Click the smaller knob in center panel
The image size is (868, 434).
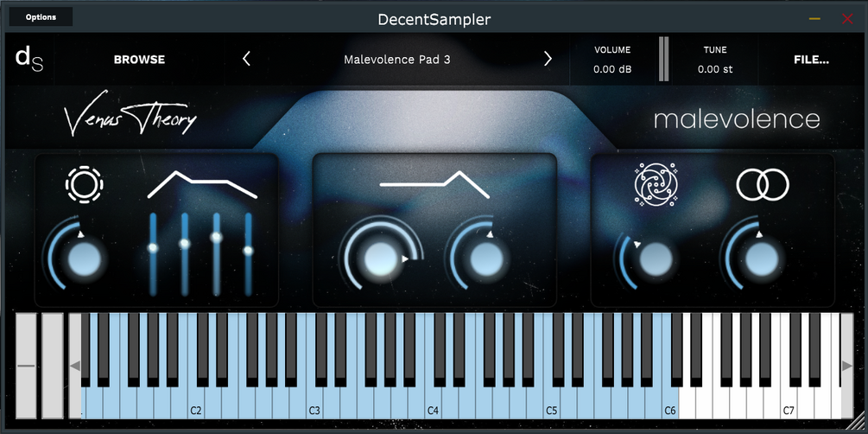point(486,258)
